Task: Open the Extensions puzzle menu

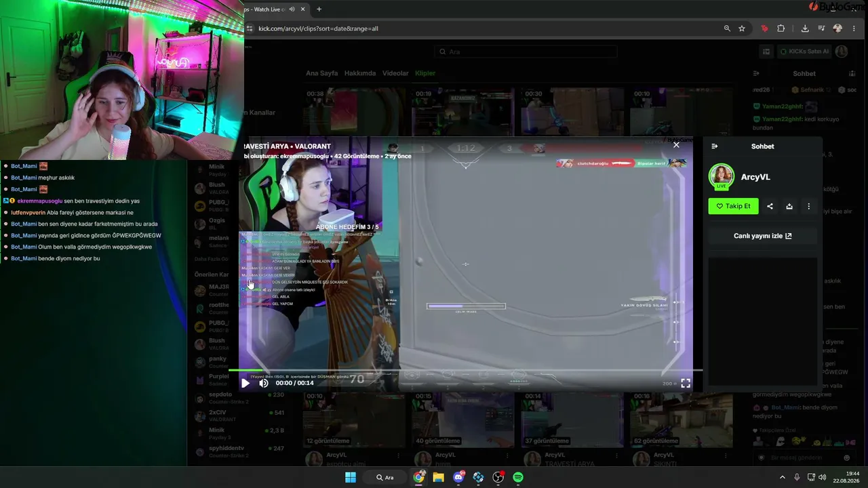Action: click(x=781, y=28)
